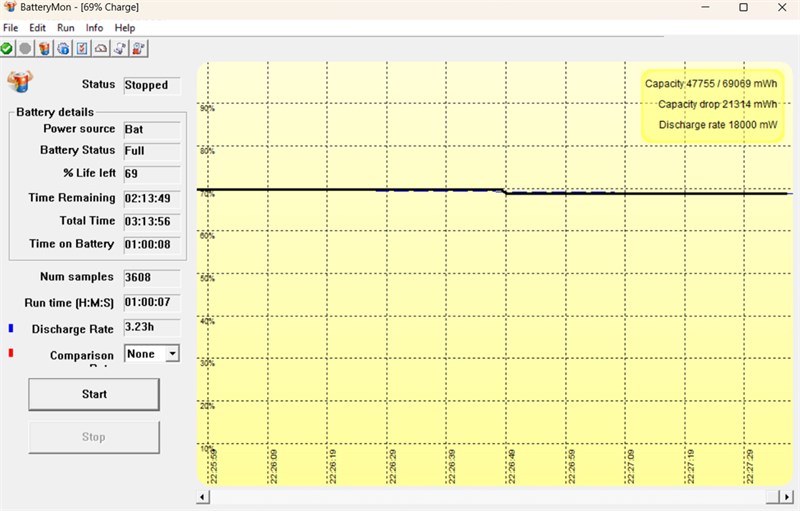Click the gear with info badge icon

click(x=63, y=48)
